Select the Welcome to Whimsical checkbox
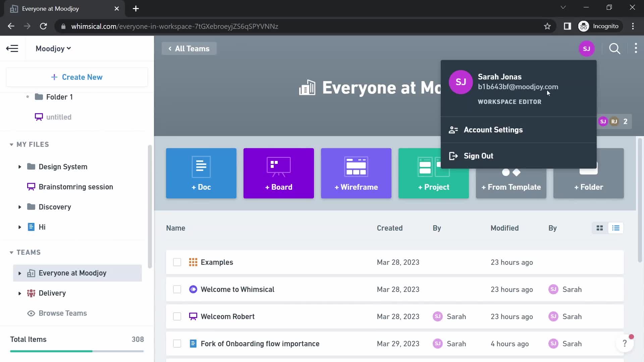The width and height of the screenshot is (644, 362). pos(177,289)
